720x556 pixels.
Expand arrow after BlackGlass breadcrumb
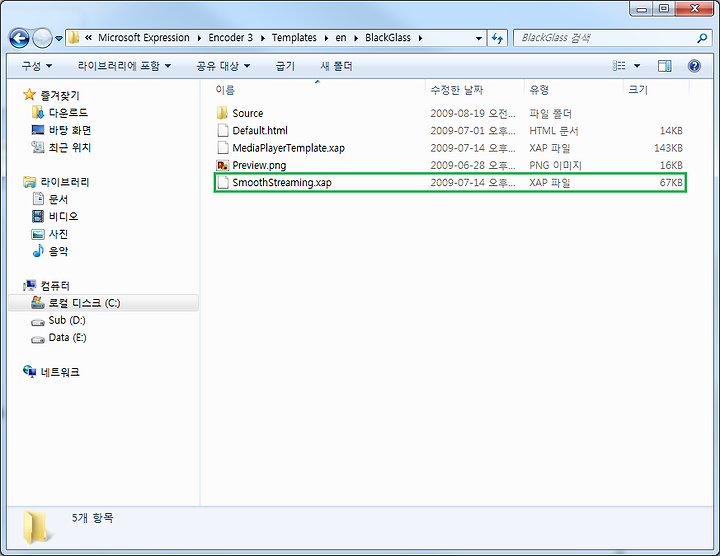(x=420, y=38)
